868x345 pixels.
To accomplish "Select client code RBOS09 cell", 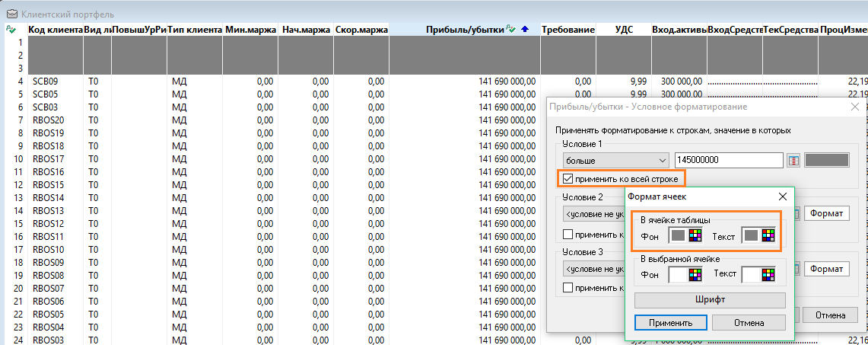I will (x=56, y=262).
